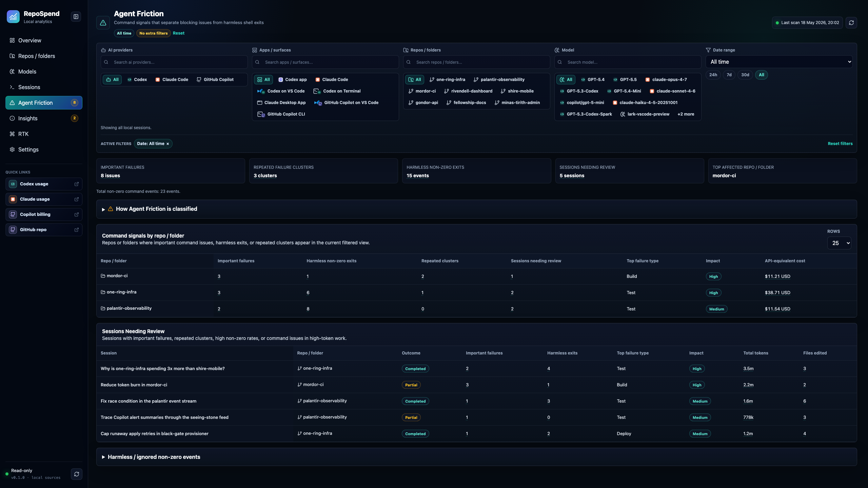Click the Search model field
868x488 pixels.
(x=628, y=62)
